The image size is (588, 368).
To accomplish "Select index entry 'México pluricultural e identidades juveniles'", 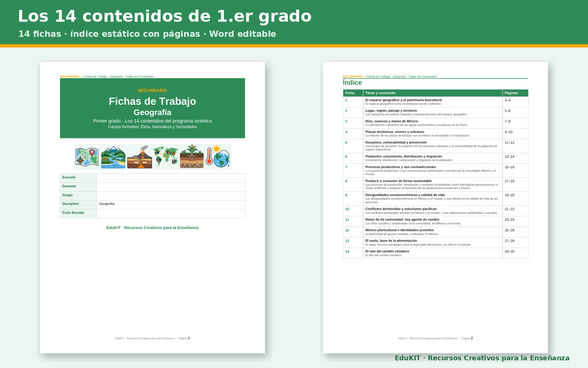I will click(399, 230).
